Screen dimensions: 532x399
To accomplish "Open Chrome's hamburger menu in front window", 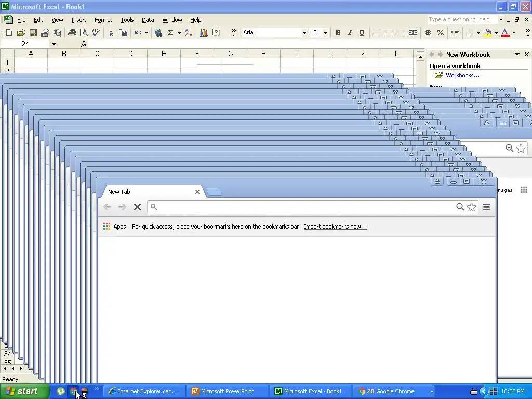I will pos(486,207).
